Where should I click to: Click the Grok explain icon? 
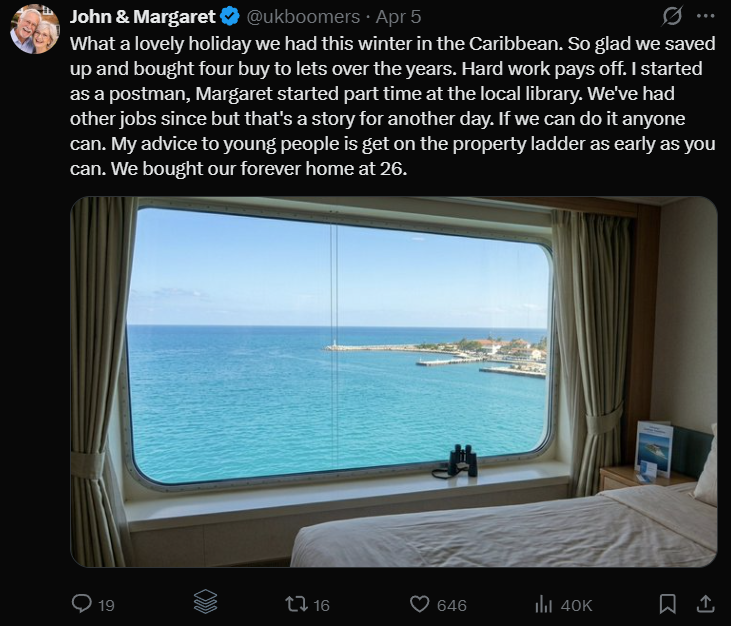coord(672,16)
